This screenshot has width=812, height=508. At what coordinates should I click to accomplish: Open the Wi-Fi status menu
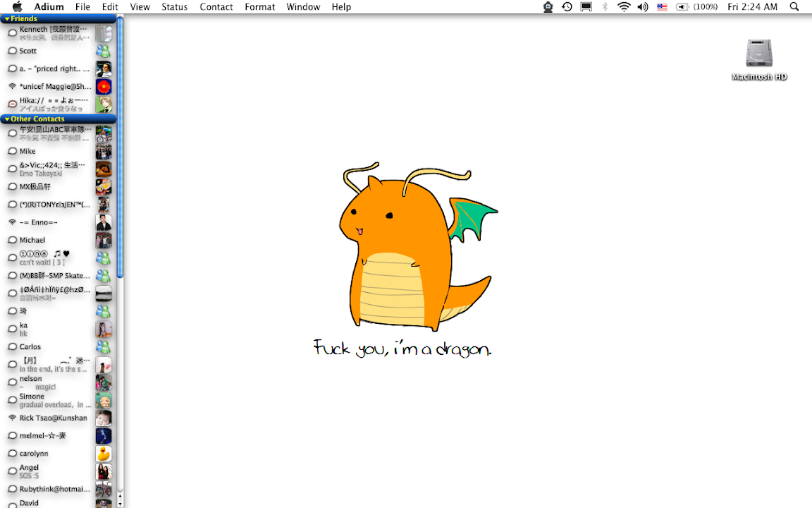tap(624, 7)
